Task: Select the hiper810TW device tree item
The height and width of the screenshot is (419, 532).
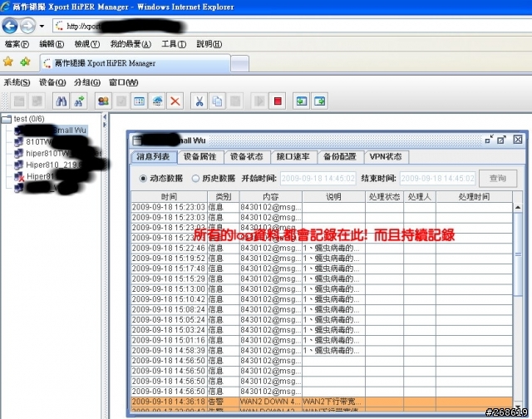Action: 57,154
